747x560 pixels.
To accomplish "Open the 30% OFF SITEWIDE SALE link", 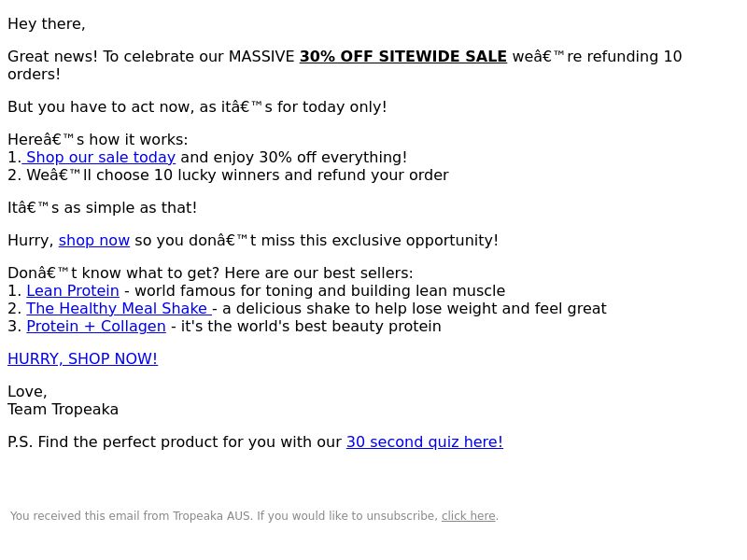I will point(403,56).
